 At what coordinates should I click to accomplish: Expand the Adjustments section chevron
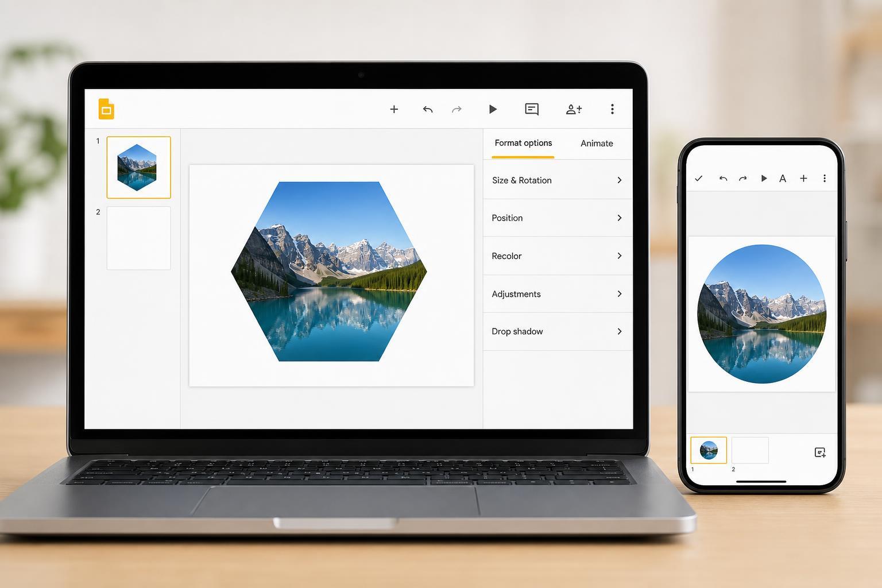(x=620, y=293)
